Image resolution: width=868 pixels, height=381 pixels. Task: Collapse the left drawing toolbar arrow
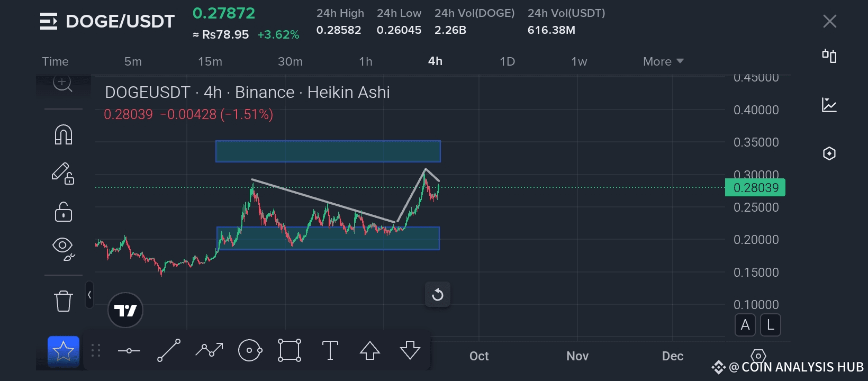tap(89, 295)
